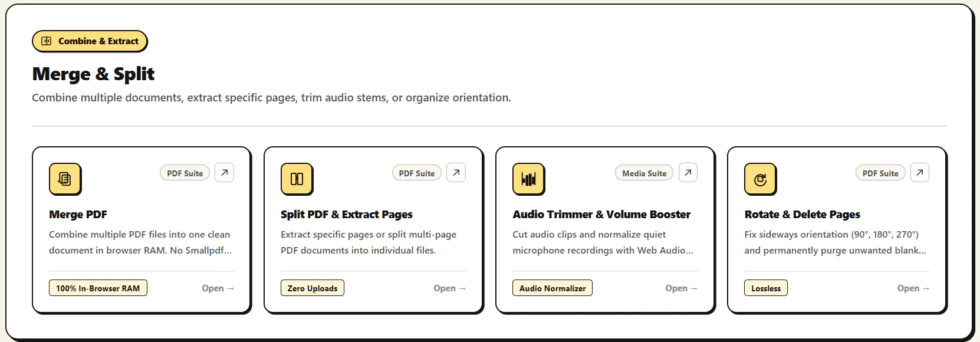Image resolution: width=980 pixels, height=342 pixels.
Task: Click the Merge PDF documents icon
Action: coord(65,179)
